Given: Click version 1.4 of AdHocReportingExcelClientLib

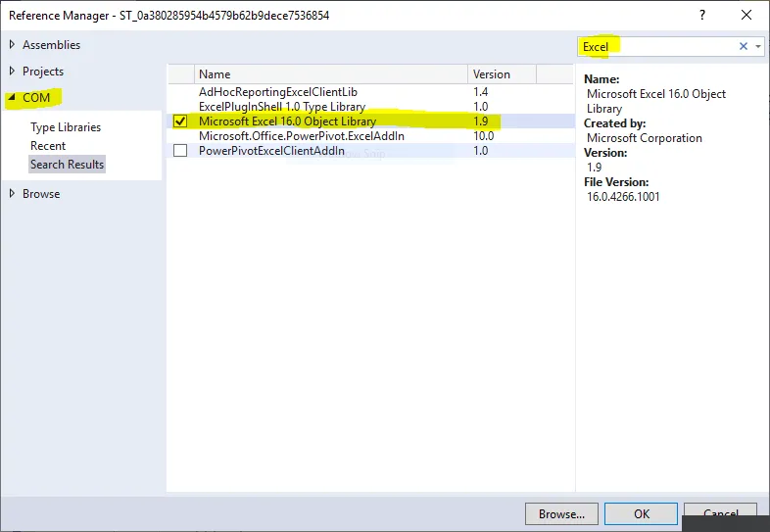Looking at the screenshot, I should point(480,92).
